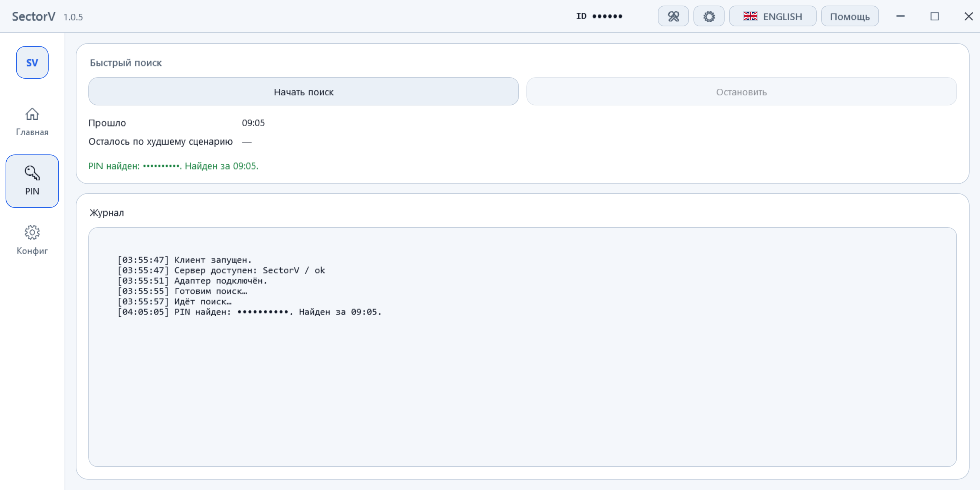Select the PIN key tab in the sidebar

pyautogui.click(x=32, y=181)
